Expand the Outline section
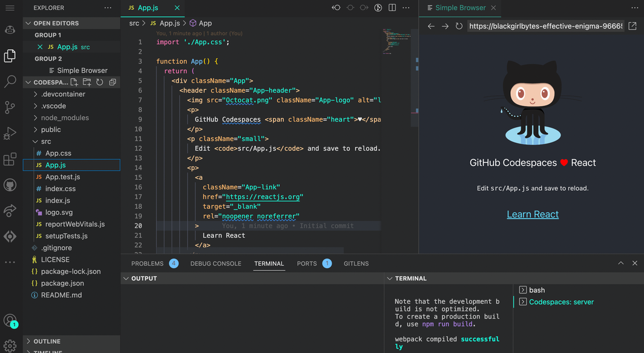This screenshot has width=644, height=353. (x=71, y=341)
